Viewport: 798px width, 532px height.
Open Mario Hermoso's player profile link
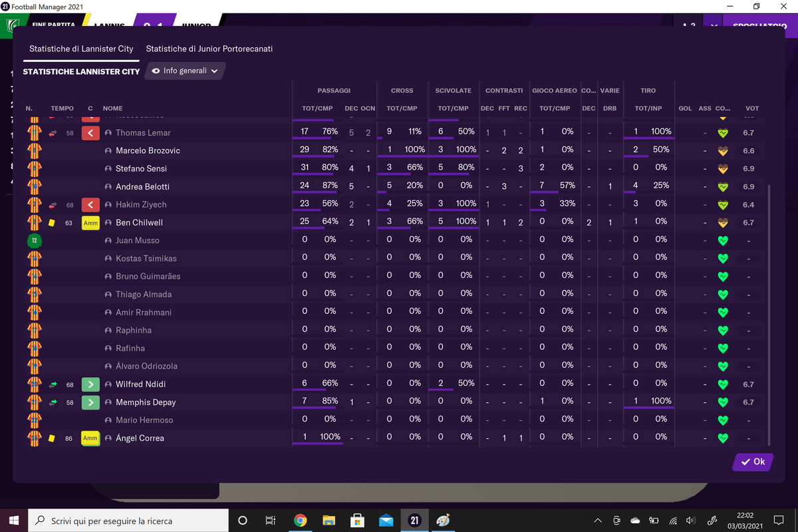(144, 420)
